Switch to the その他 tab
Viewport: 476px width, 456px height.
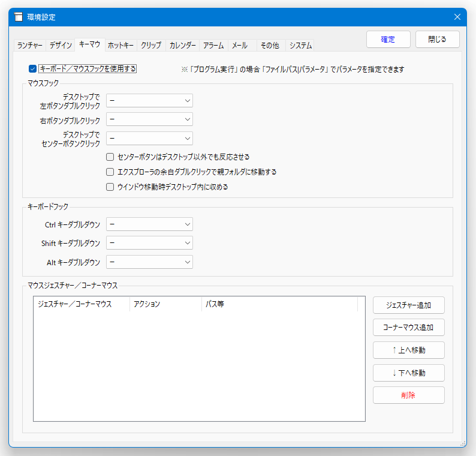point(270,45)
